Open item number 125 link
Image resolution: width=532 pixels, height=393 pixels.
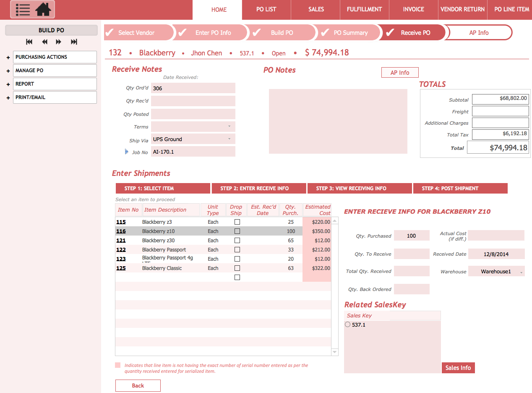(x=121, y=268)
